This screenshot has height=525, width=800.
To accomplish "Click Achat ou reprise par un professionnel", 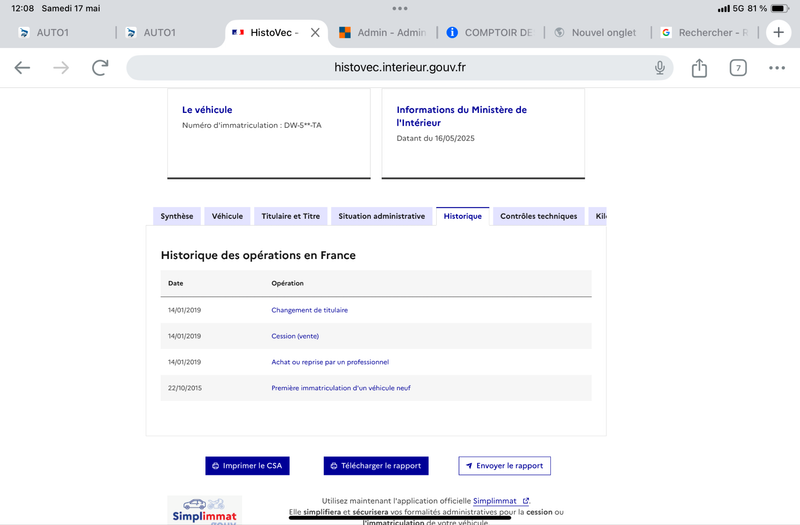I will [330, 362].
